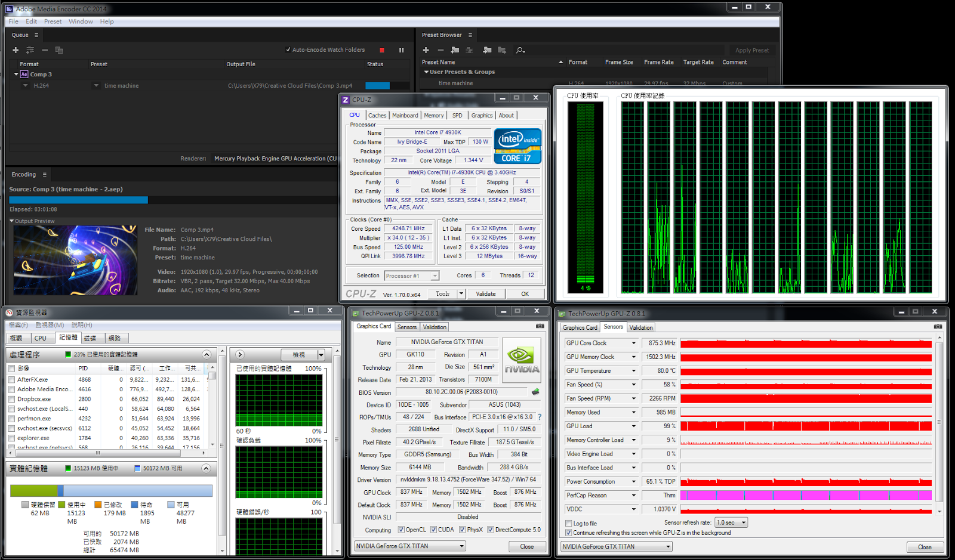This screenshot has width=955, height=560.
Task: Open Add Output settings icon in Queue
Action: pos(30,50)
